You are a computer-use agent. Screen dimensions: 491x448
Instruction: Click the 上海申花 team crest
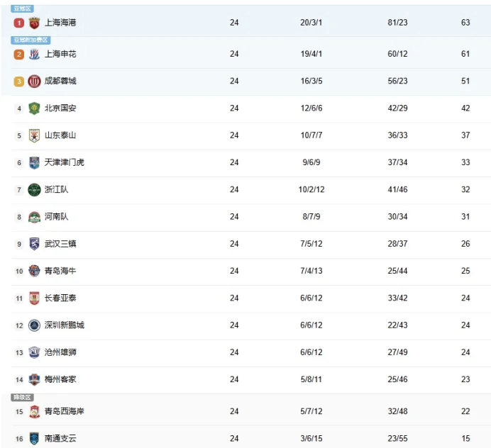click(34, 55)
